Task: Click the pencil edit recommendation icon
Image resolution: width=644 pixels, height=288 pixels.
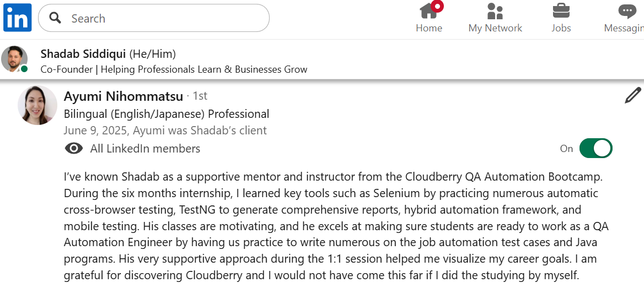Action: 632,96
